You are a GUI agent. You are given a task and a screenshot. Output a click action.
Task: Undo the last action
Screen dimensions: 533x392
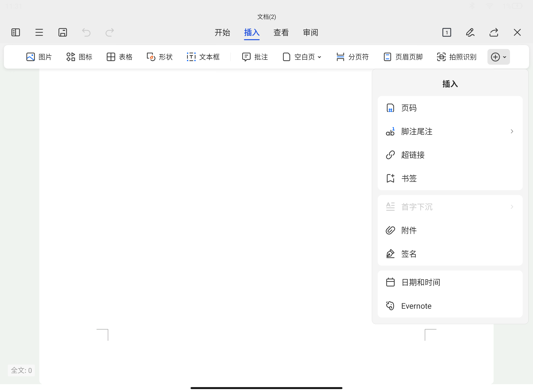tap(86, 32)
